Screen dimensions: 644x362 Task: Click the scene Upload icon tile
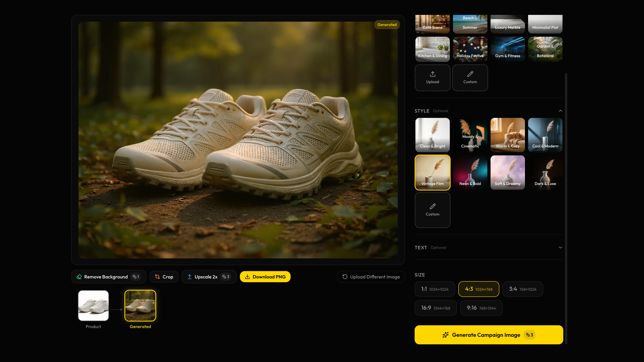click(433, 78)
